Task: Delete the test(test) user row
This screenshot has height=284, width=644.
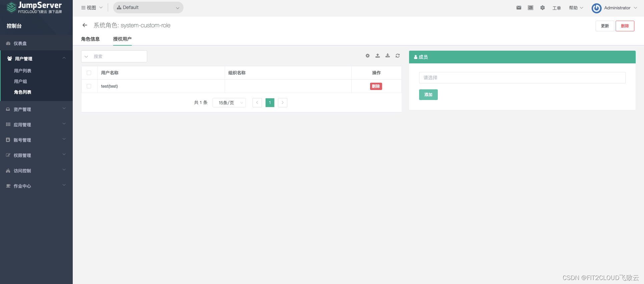Action: [376, 86]
